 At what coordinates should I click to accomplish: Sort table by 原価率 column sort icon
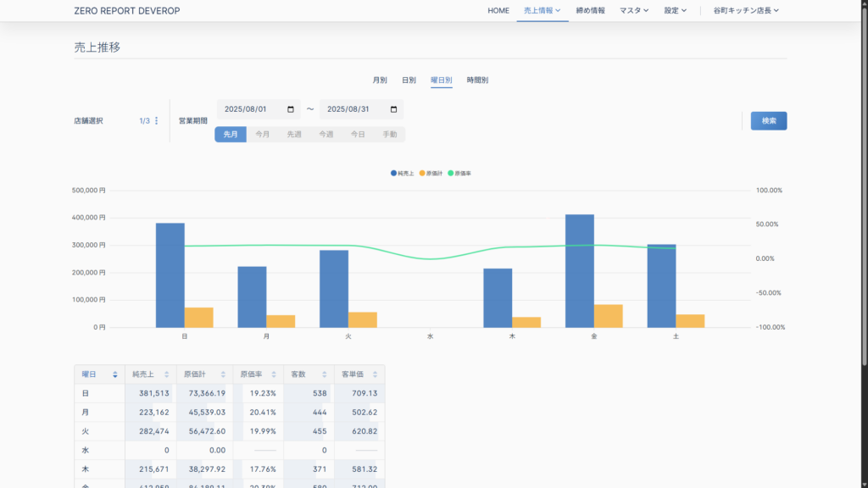(274, 374)
